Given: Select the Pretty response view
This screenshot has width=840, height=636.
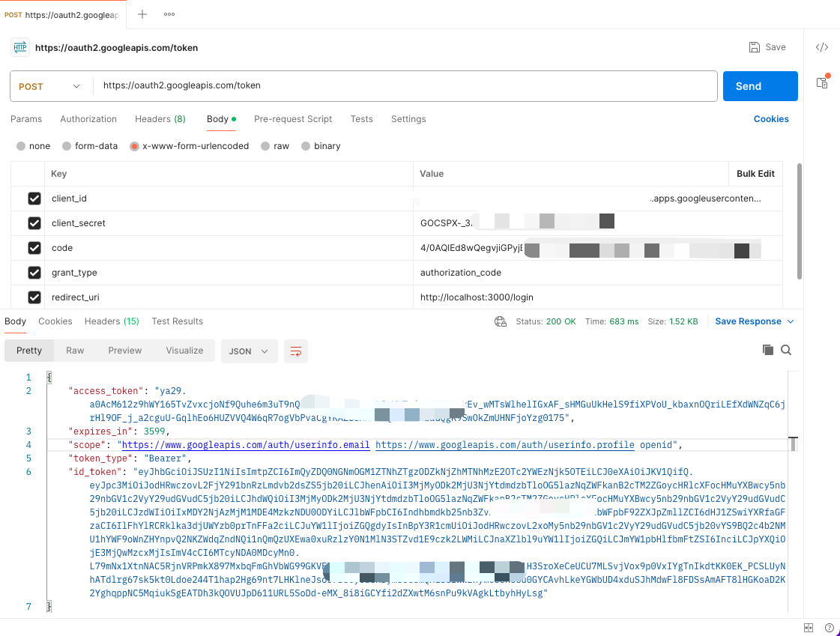Looking at the screenshot, I should pos(29,351).
